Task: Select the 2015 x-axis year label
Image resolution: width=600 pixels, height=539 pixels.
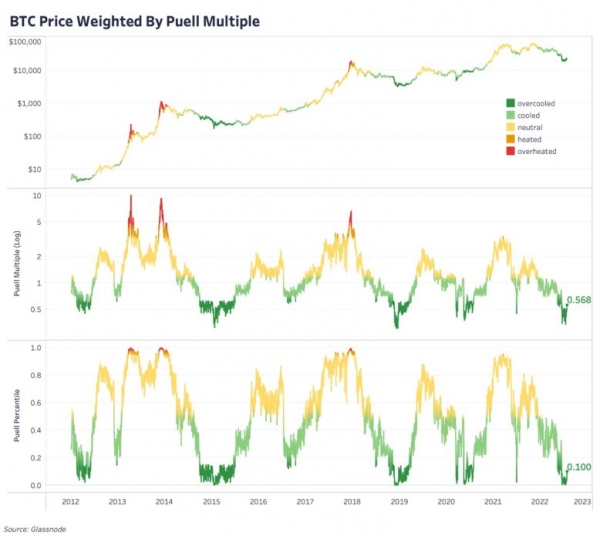Action: 211,501
